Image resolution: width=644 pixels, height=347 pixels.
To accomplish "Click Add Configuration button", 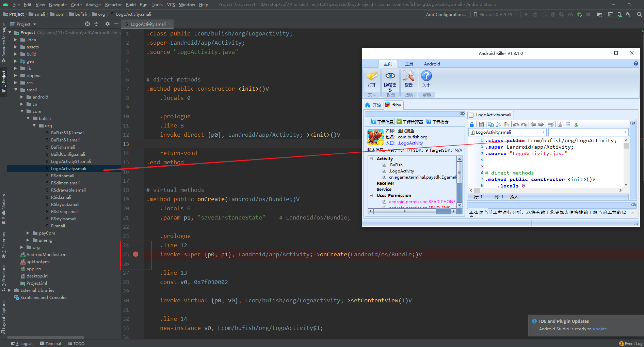I will click(446, 14).
